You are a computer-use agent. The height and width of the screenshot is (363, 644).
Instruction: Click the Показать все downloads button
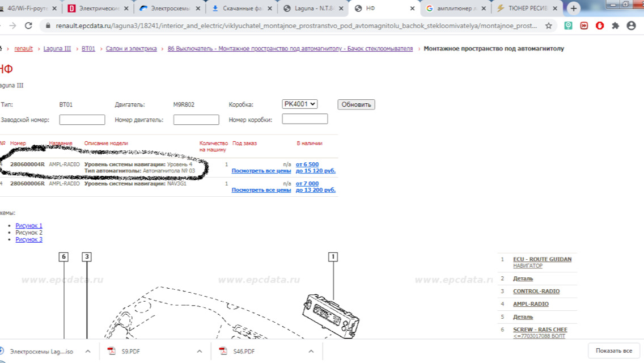click(613, 351)
